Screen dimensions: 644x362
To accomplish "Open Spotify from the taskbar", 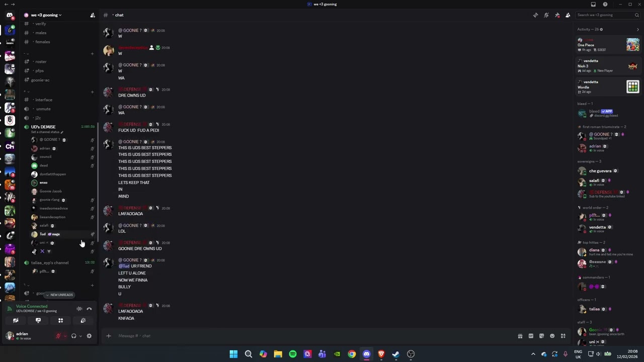I will [x=293, y=354].
